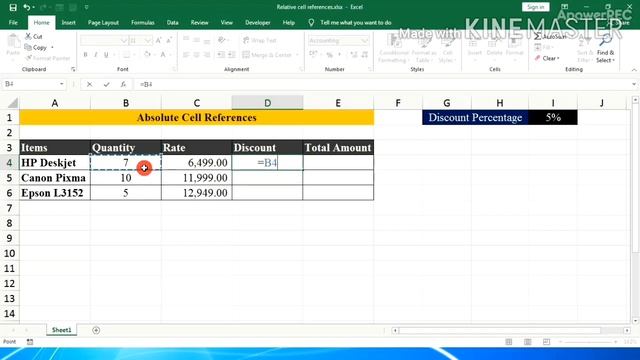Click the Save icon in quick access toolbar

click(13, 7)
